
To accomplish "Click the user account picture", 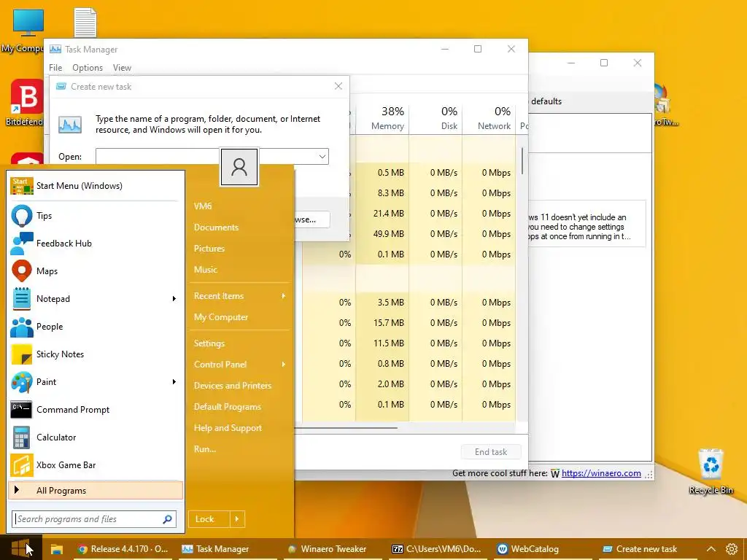I will pyautogui.click(x=239, y=167).
